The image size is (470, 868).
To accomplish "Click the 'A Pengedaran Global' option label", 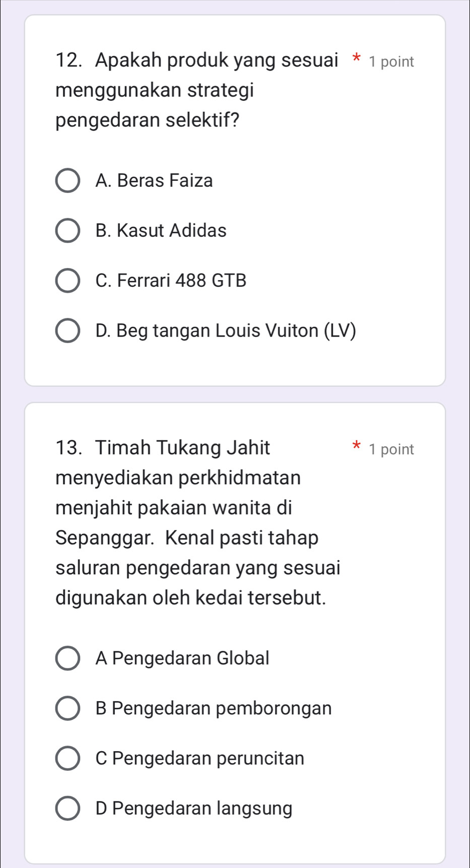I will click(x=182, y=658).
